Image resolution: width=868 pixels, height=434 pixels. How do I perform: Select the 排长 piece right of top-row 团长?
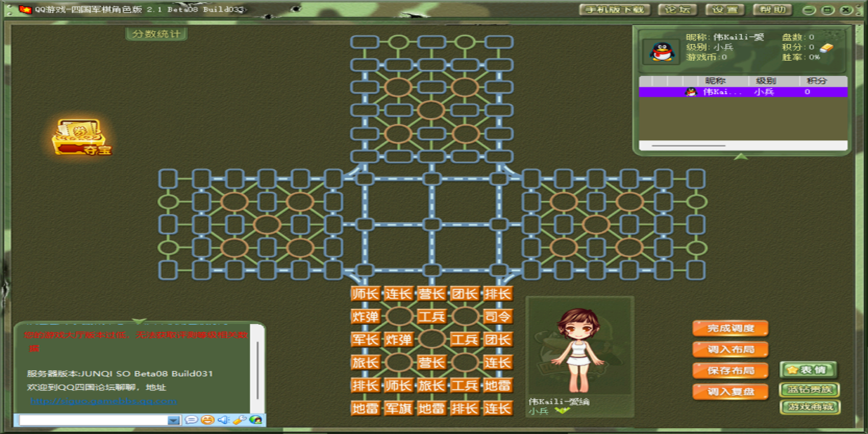[498, 294]
